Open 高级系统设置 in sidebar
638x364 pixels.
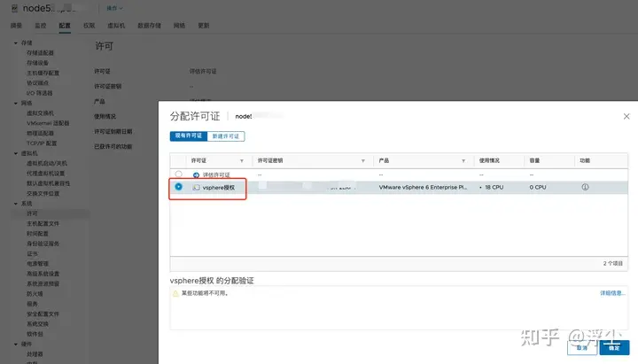pos(43,274)
